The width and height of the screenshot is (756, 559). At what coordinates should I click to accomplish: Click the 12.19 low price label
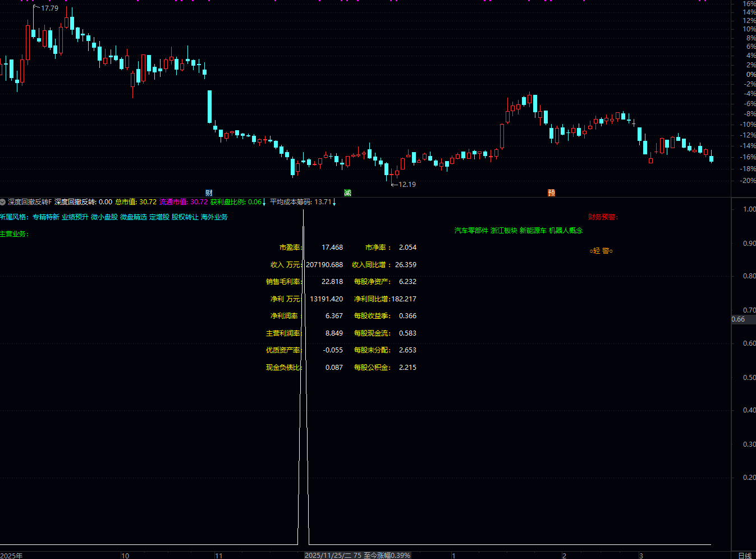407,184
